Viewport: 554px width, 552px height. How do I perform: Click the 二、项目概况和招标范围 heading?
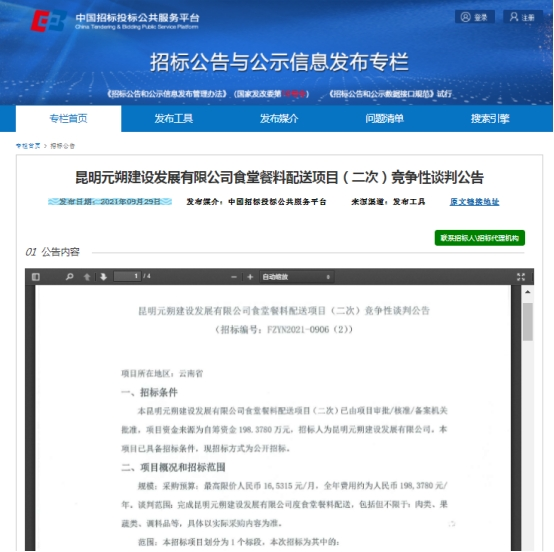click(173, 468)
